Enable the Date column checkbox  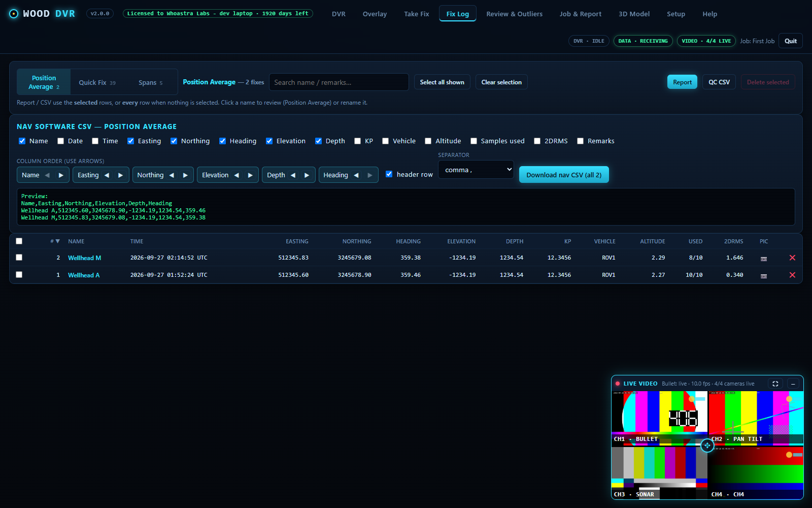tap(61, 141)
